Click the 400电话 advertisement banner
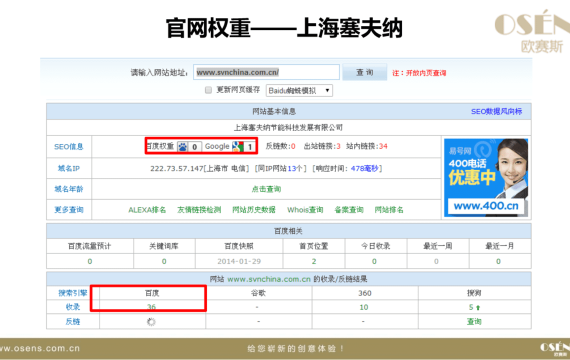Image resolution: width=570 pixels, height=360 pixels. 486,178
